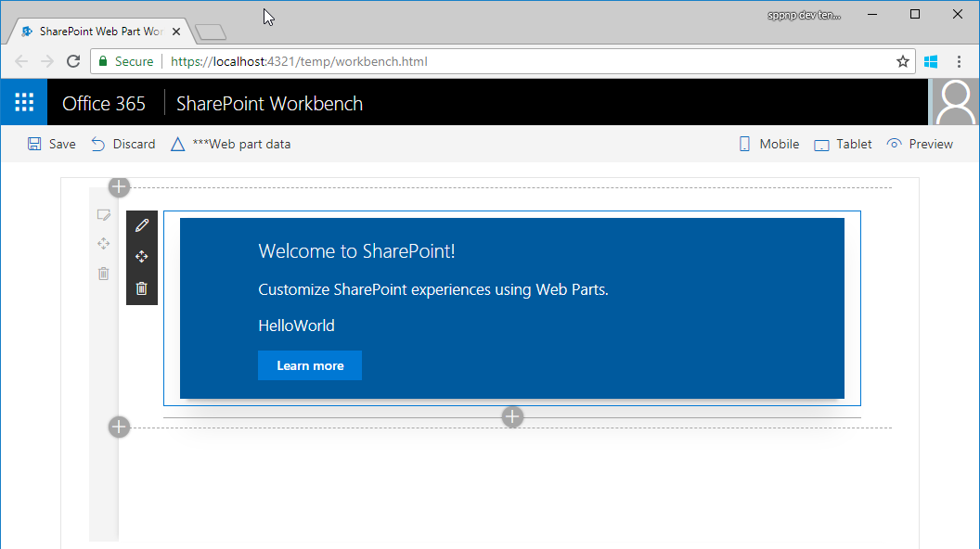Open the add web part plus control above the canvas
Viewport: 980px width, 549px height.
point(119,186)
